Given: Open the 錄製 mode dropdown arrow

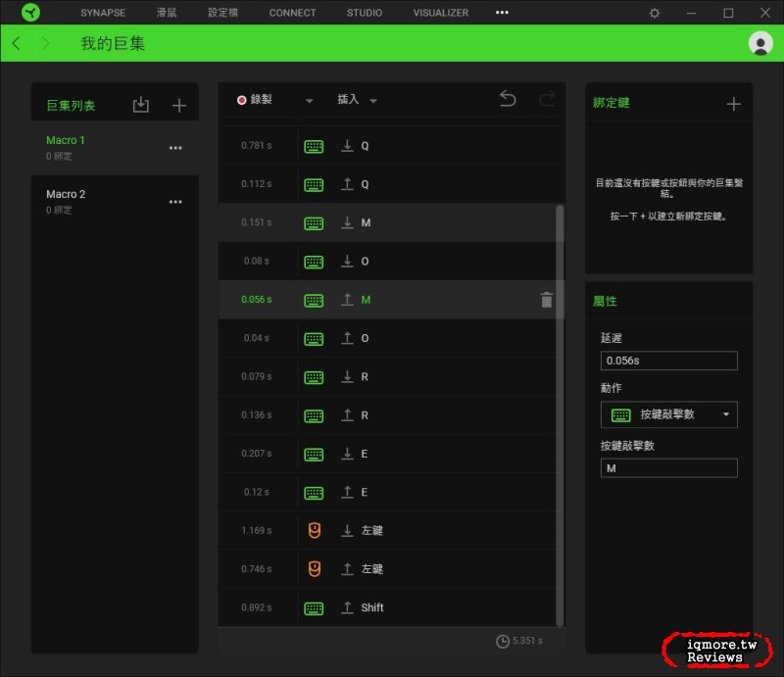Looking at the screenshot, I should pos(310,100).
